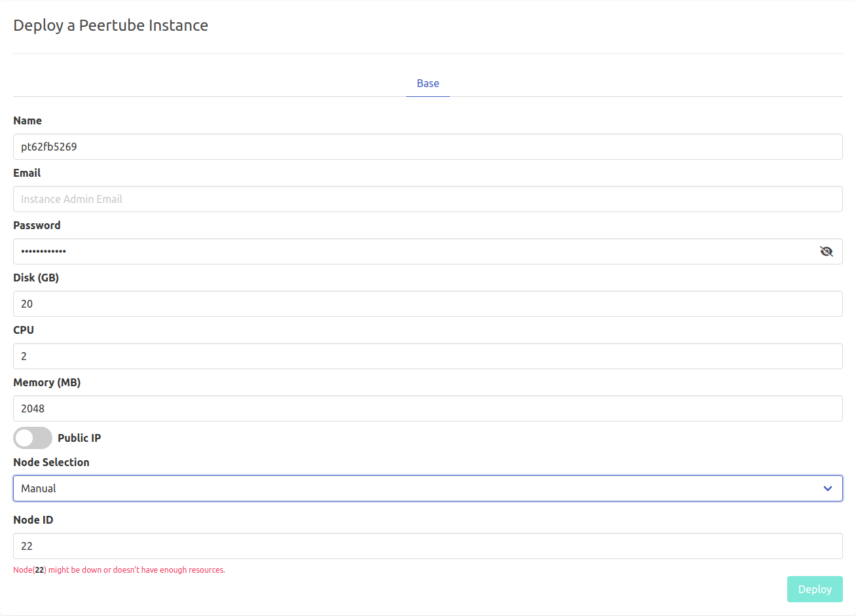Click the Email field label
Image resolution: width=856 pixels, height=616 pixels.
point(27,173)
